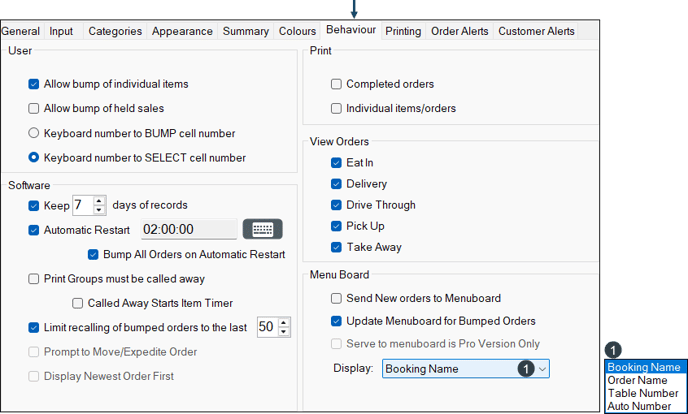
Task: Click the Automatic Restart time field
Action: pyautogui.click(x=189, y=229)
